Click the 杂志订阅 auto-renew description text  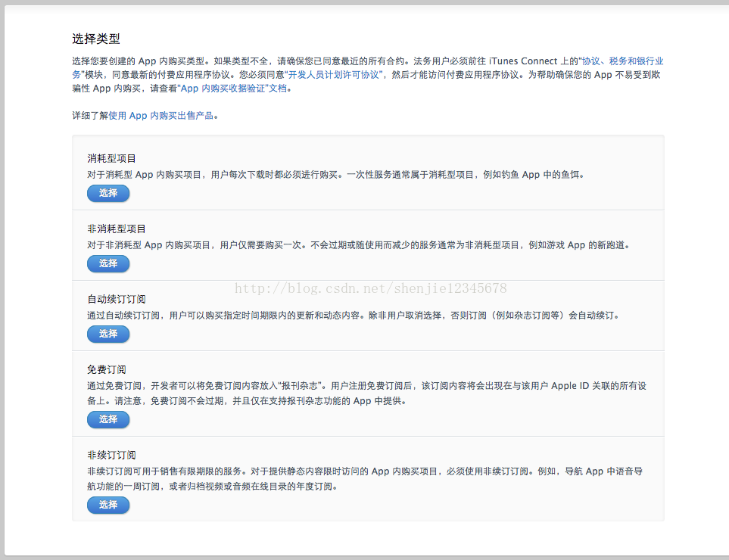click(354, 316)
